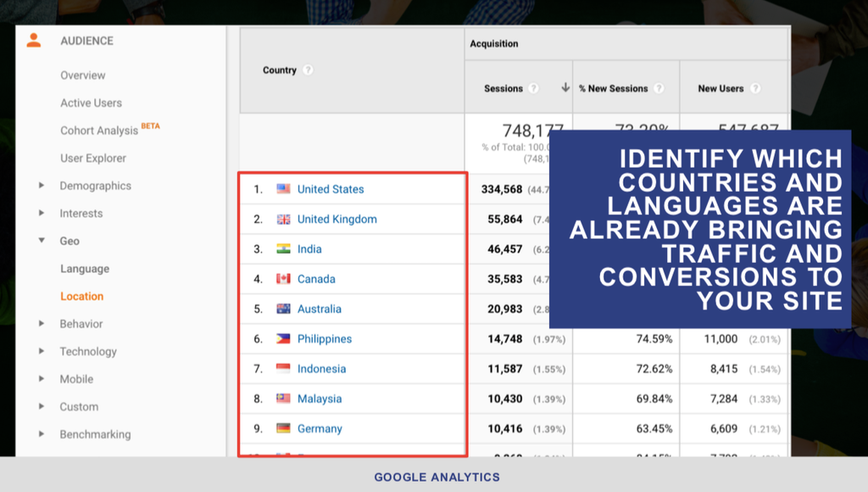The width and height of the screenshot is (868, 492).
Task: Click the Malaysia flag icon
Action: tap(283, 399)
